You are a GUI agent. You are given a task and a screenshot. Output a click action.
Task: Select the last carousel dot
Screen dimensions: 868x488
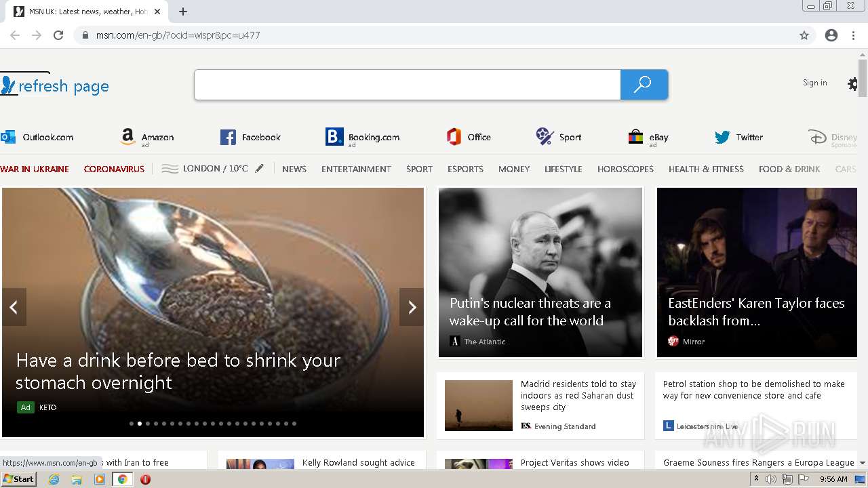coord(294,424)
